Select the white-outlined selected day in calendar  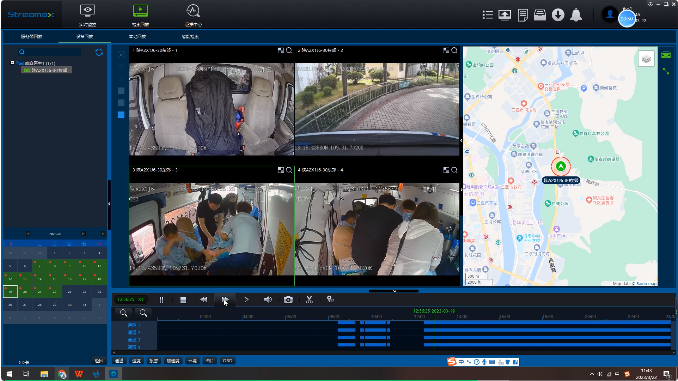coord(10,291)
